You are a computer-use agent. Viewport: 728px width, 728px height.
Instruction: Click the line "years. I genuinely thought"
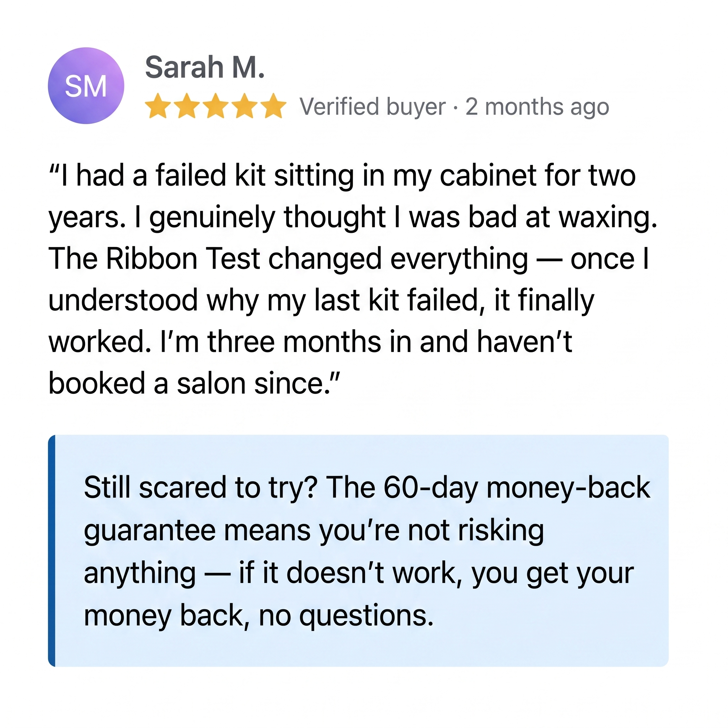(353, 218)
